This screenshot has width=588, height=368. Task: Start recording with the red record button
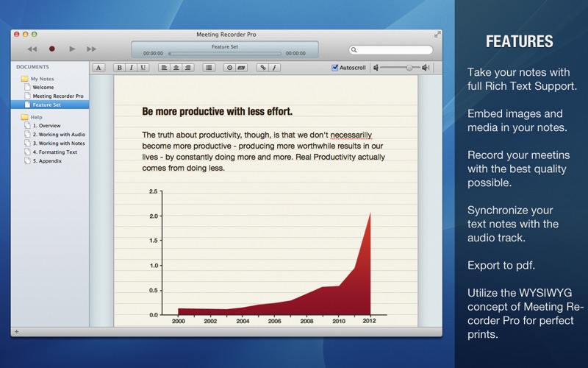coord(52,49)
